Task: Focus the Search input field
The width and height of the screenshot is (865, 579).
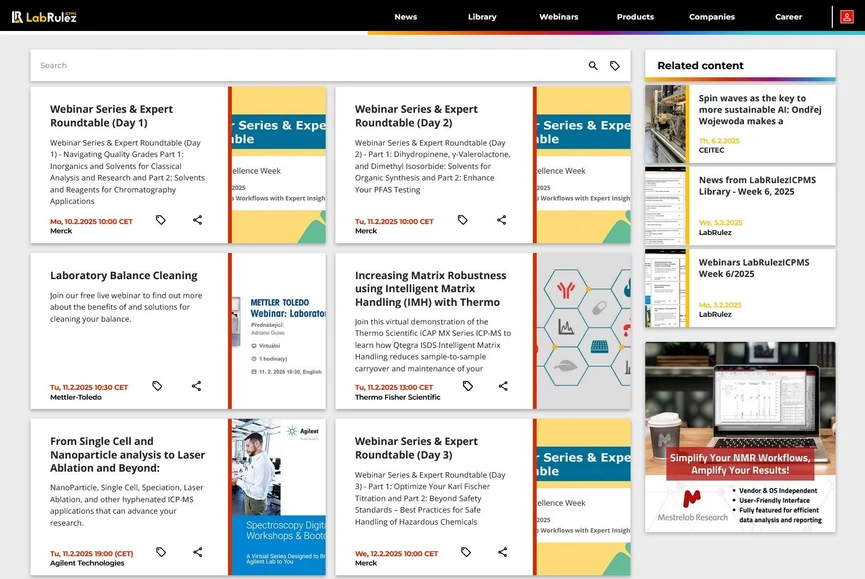Action: coord(309,66)
